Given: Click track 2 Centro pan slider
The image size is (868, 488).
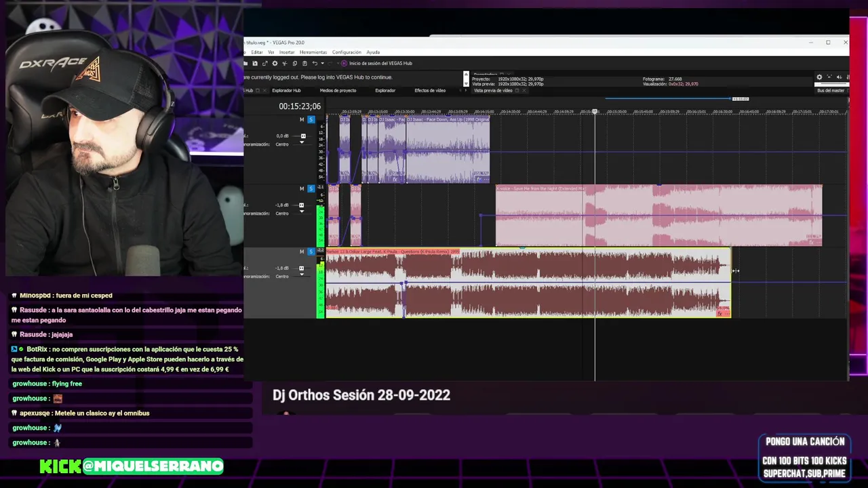Looking at the screenshot, I should click(x=302, y=213).
